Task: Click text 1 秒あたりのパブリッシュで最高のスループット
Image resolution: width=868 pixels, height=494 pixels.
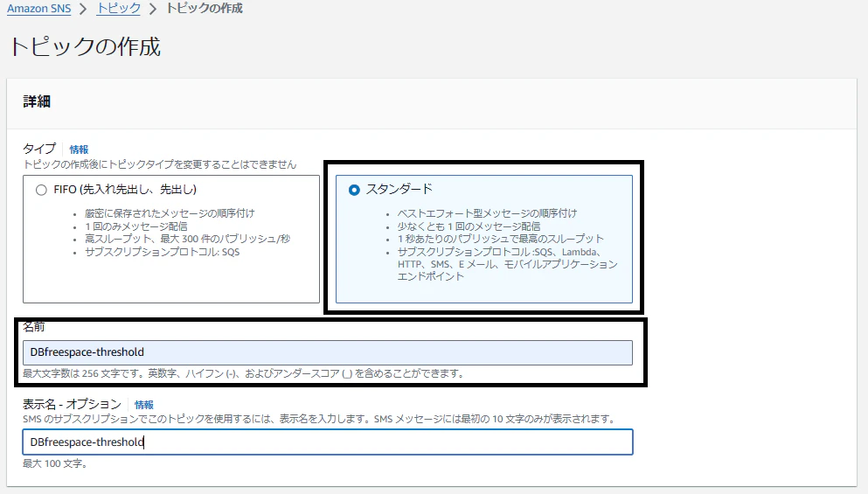Action: click(x=500, y=239)
